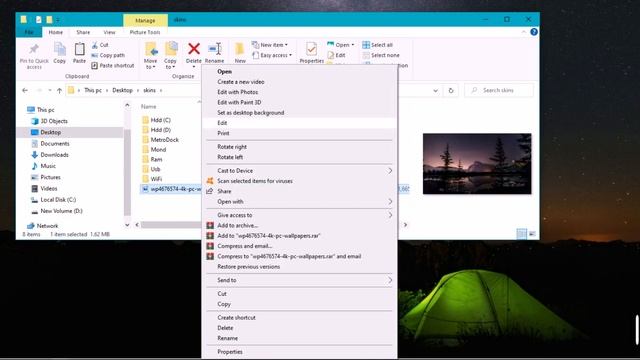The height and width of the screenshot is (360, 640).
Task: Click the Properties ribbon icon
Action: tap(311, 49)
